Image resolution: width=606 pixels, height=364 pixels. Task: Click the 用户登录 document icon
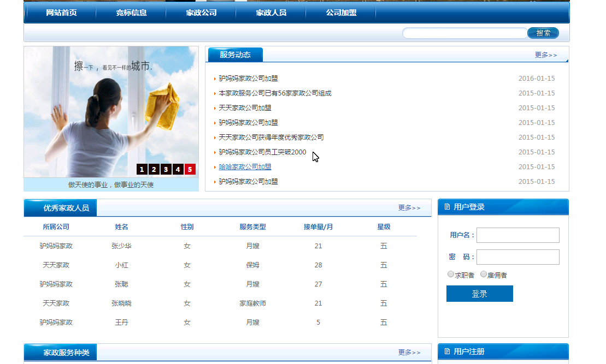(x=447, y=207)
